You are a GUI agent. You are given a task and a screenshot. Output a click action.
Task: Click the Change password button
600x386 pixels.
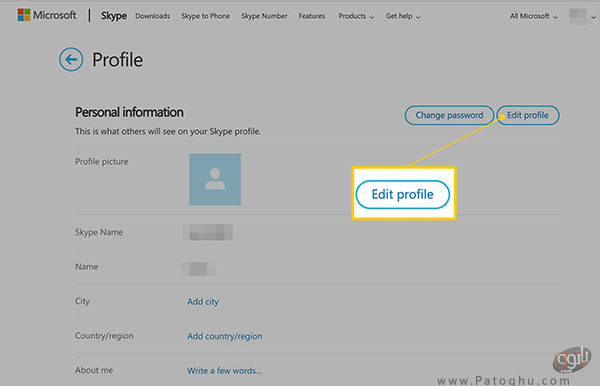point(449,115)
